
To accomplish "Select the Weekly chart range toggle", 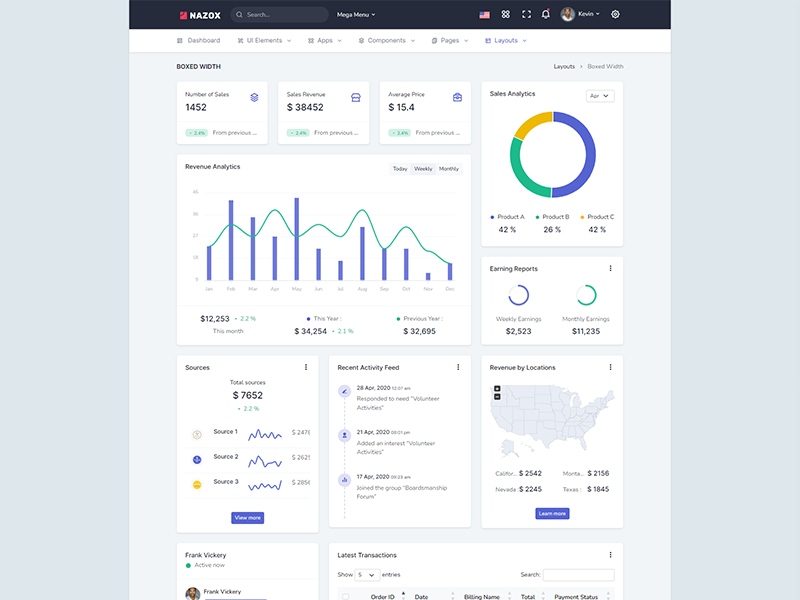I will click(x=423, y=169).
